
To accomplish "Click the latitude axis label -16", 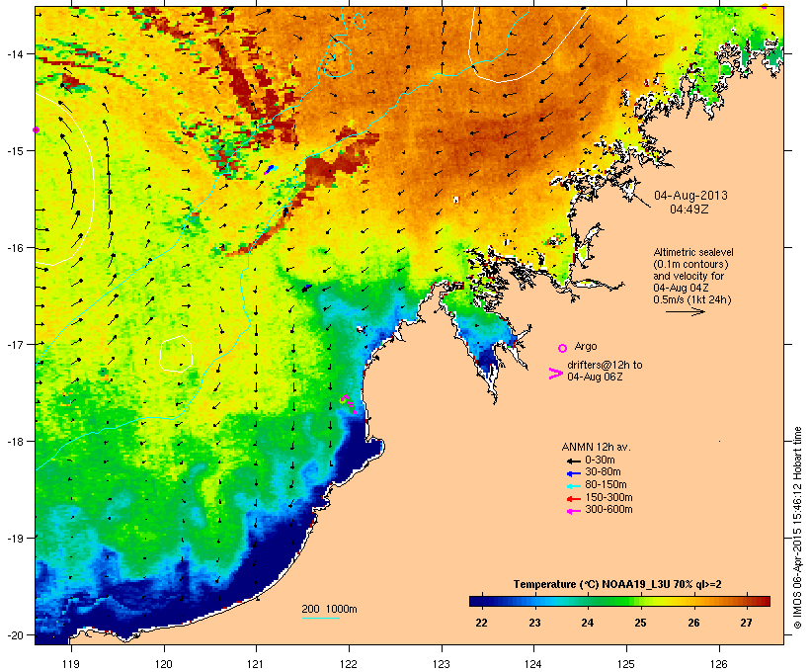I will (15, 248).
